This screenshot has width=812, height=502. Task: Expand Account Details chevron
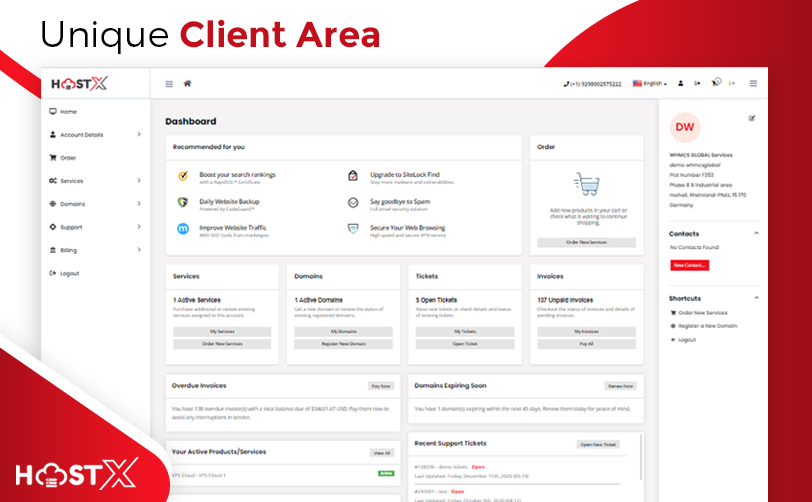pos(139,134)
